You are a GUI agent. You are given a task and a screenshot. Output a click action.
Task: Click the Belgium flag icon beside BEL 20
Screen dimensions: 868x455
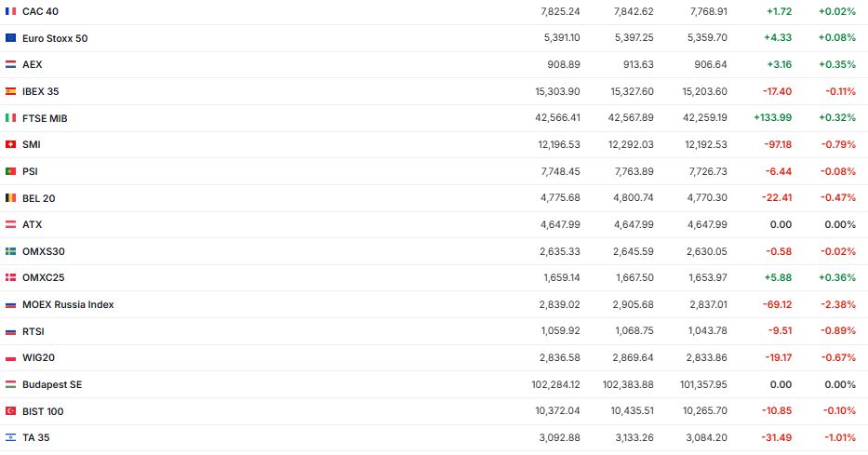10,198
